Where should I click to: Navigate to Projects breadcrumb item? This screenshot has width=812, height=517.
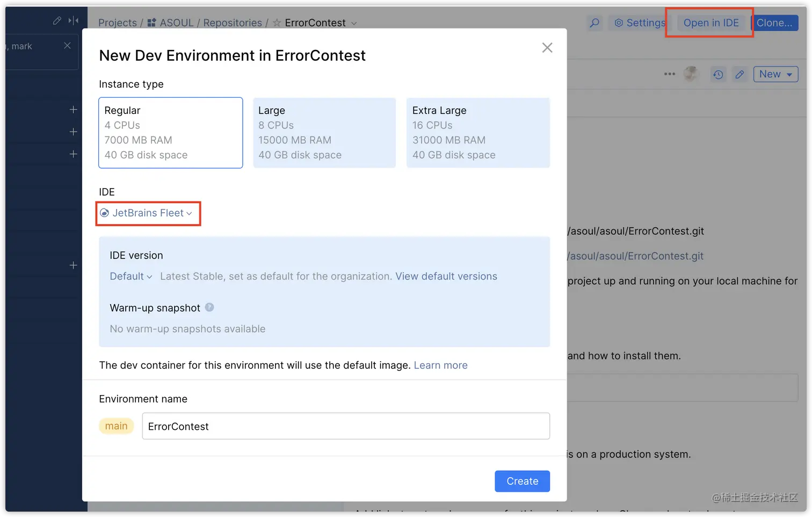pyautogui.click(x=118, y=23)
